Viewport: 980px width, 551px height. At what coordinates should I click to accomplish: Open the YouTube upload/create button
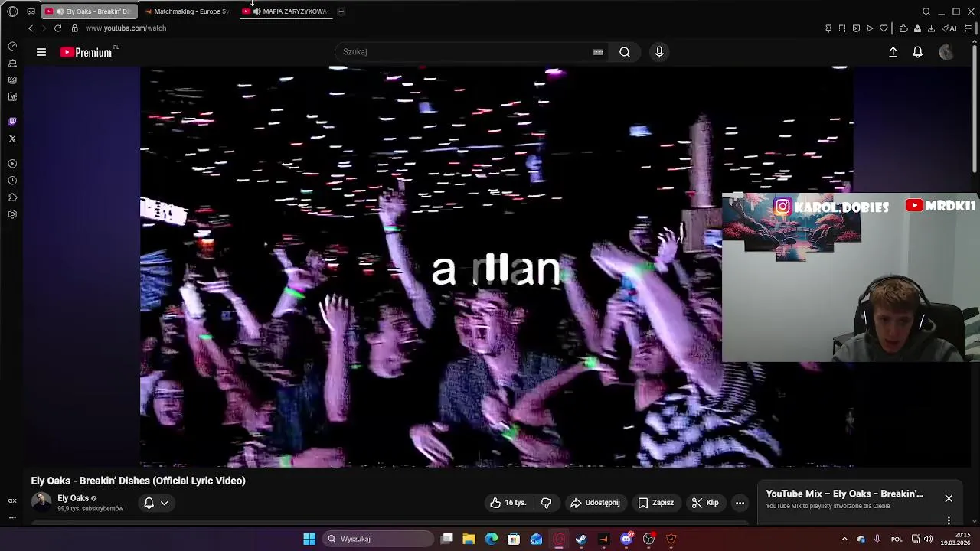coord(893,52)
